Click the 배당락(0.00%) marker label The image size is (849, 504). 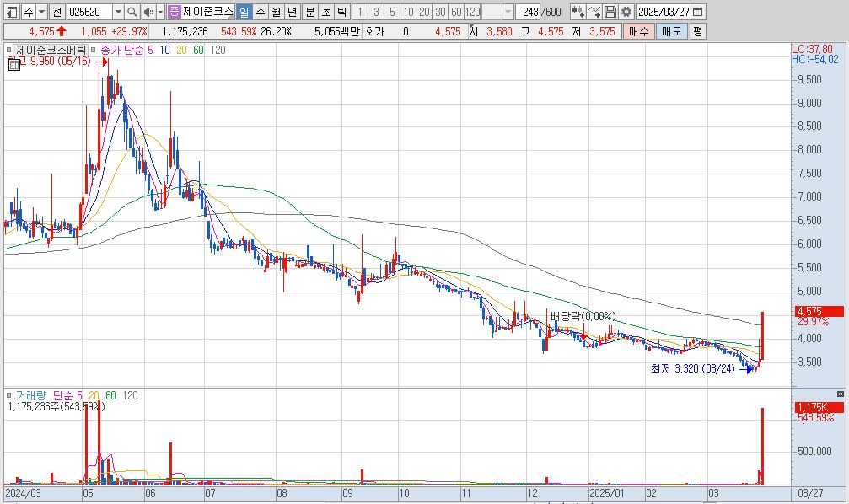583,316
